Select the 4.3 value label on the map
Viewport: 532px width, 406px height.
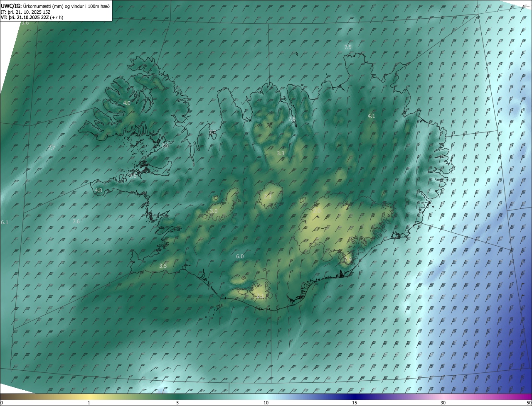point(99,190)
